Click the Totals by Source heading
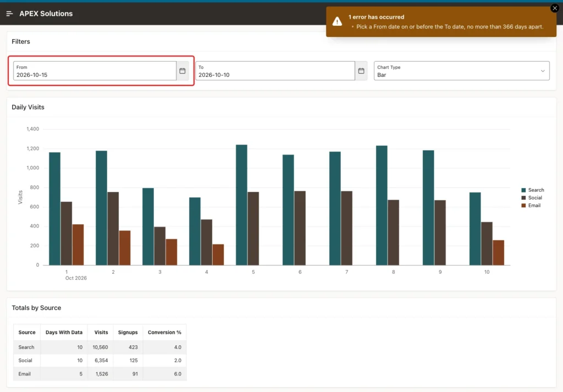563x392 pixels. (36, 308)
